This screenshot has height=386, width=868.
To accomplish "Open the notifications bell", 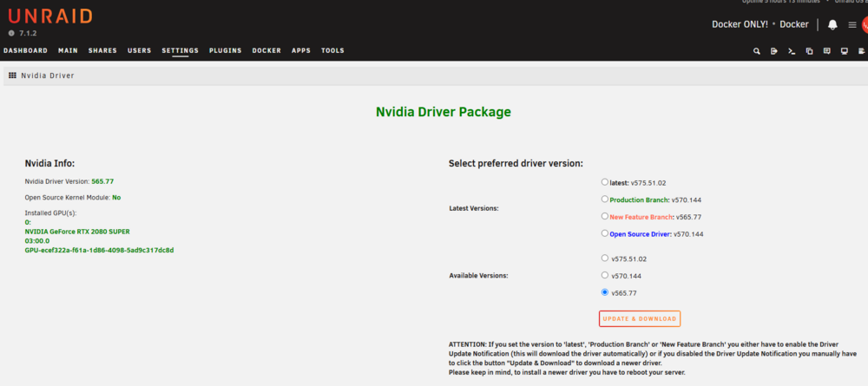I will point(832,24).
